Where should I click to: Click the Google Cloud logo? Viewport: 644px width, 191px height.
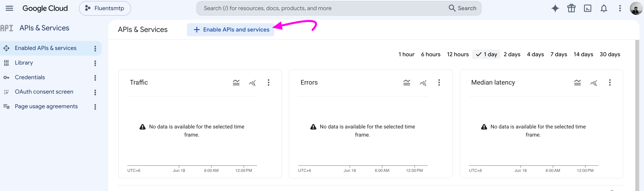pyautogui.click(x=45, y=8)
